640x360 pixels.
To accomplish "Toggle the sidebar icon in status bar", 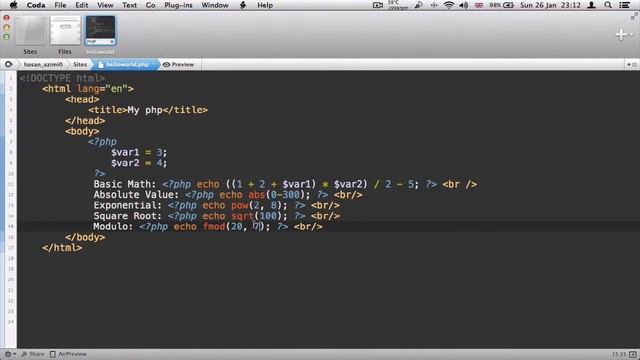I will pos(633,354).
